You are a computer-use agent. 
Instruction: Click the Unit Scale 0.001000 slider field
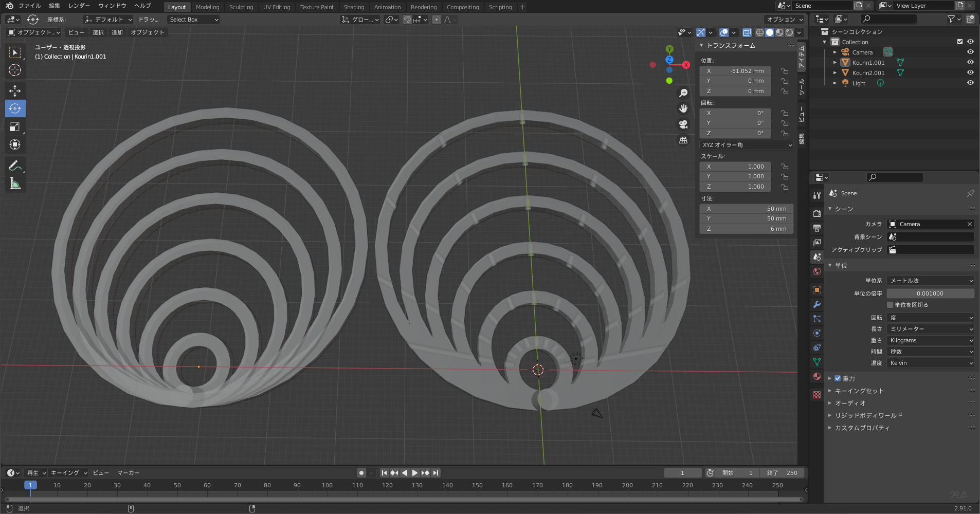pos(931,293)
